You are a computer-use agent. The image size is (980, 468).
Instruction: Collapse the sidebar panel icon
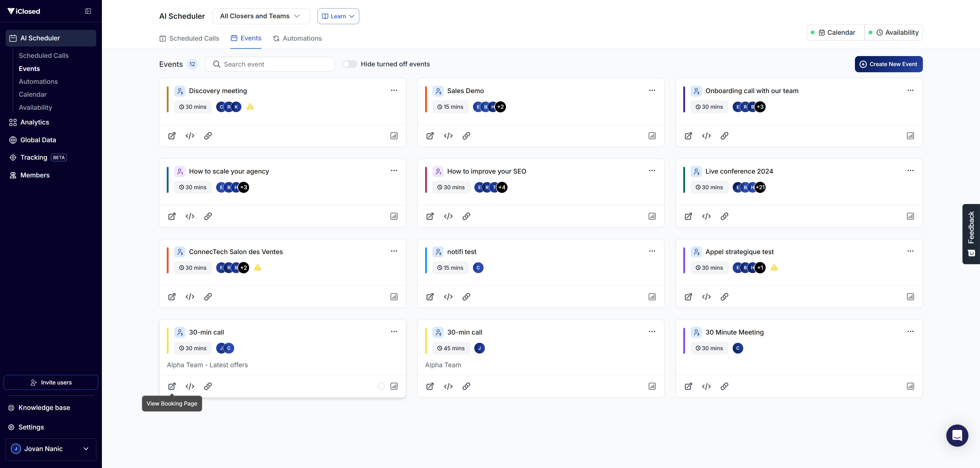tap(88, 11)
